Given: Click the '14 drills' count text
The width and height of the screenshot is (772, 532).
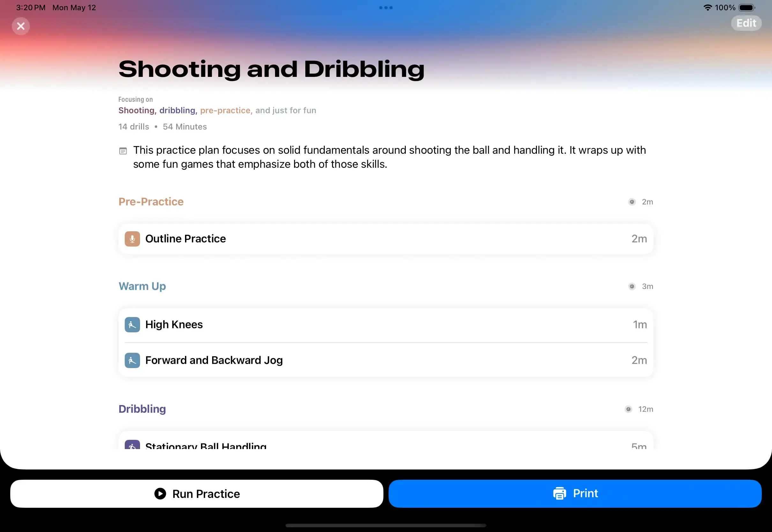Looking at the screenshot, I should 134,127.
